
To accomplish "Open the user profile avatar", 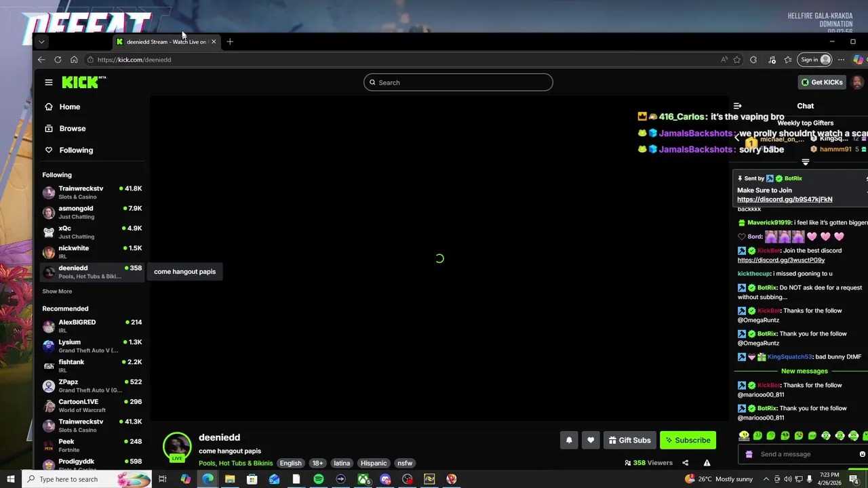I will pyautogui.click(x=857, y=82).
